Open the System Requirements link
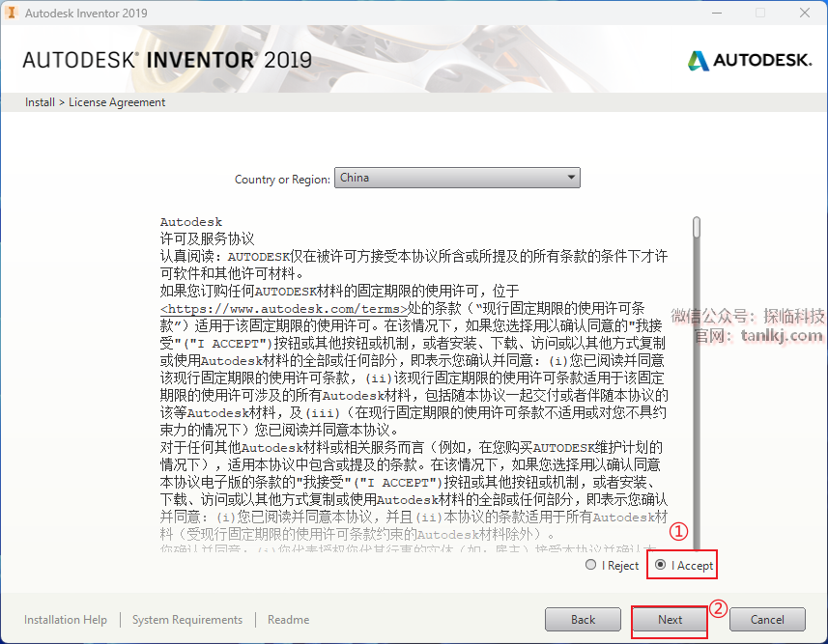This screenshot has height=644, width=828. click(187, 620)
